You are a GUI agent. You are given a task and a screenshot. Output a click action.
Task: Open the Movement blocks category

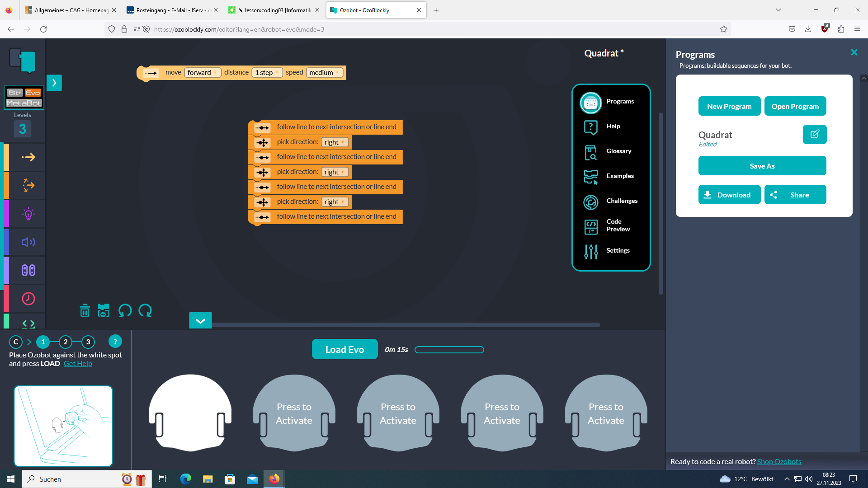[x=28, y=157]
